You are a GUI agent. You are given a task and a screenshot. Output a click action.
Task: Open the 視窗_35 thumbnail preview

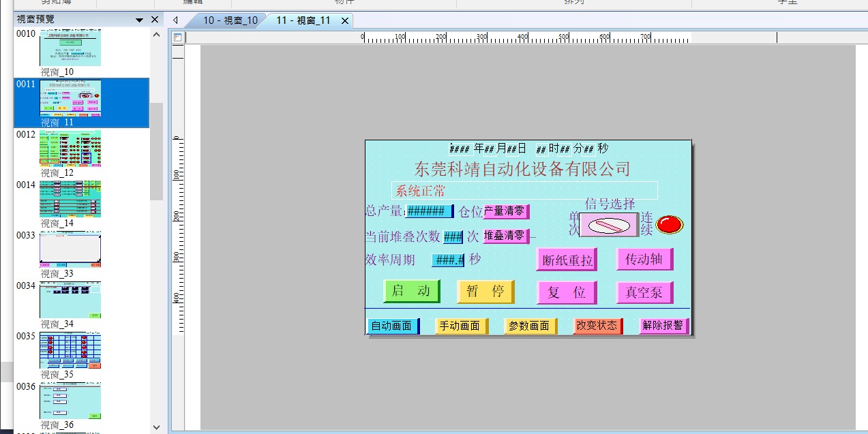(x=70, y=350)
